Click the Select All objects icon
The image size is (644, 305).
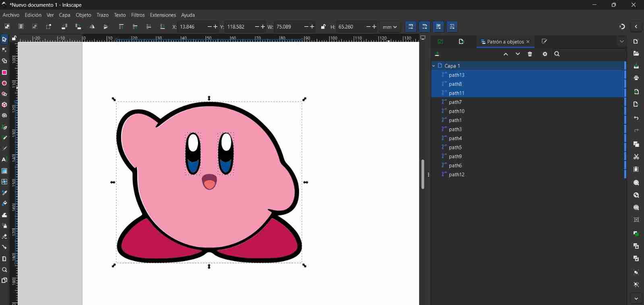click(7, 27)
